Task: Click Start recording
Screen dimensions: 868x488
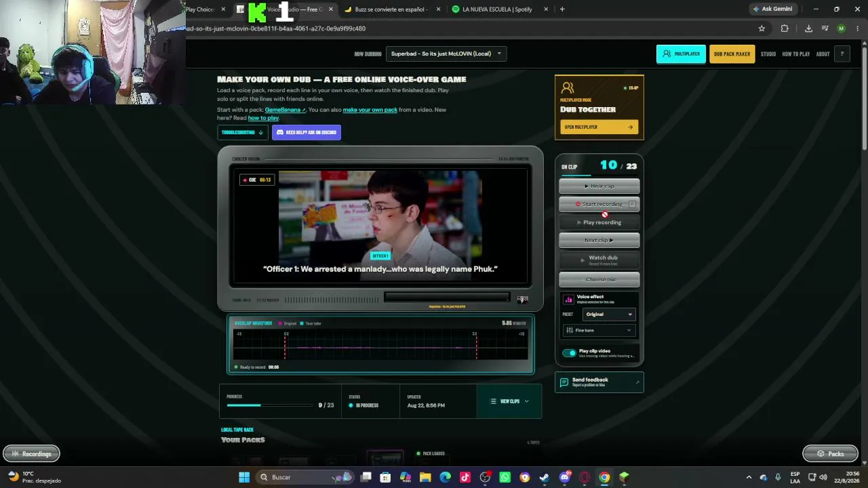Action: pyautogui.click(x=599, y=204)
